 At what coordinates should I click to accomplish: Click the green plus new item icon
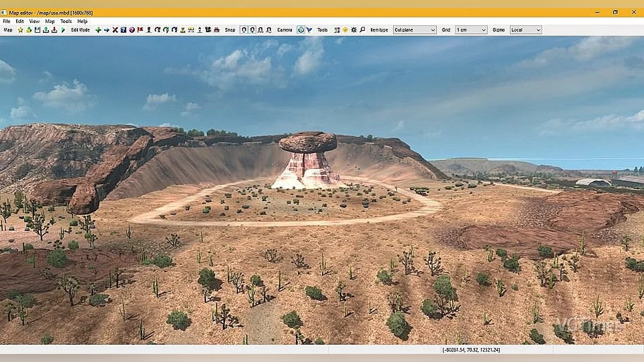coord(98,30)
